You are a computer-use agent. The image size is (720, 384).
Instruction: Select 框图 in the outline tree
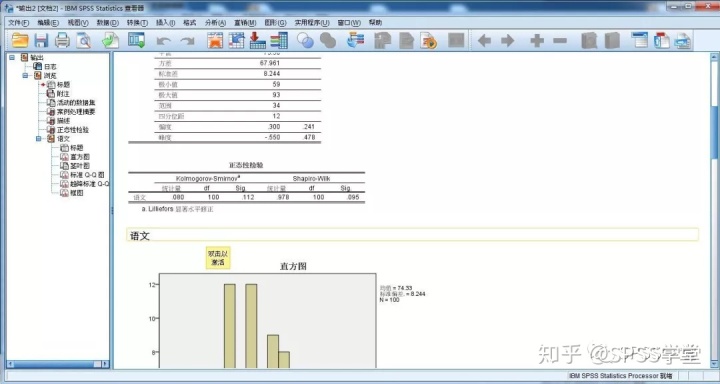[x=77, y=193]
